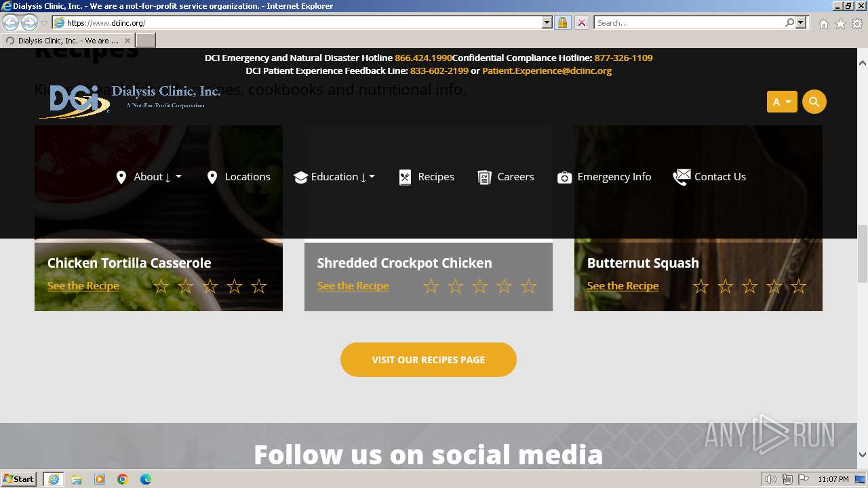The width and height of the screenshot is (868, 488).
Task: Click fifth star for Chicken Tortilla Casserole
Action: 258,286
